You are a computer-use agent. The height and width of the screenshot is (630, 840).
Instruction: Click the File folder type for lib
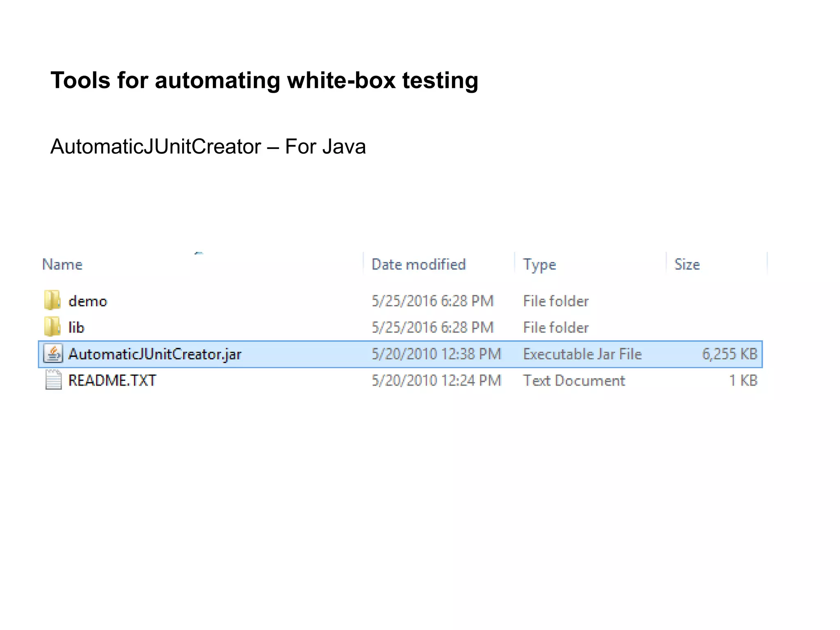coord(556,327)
